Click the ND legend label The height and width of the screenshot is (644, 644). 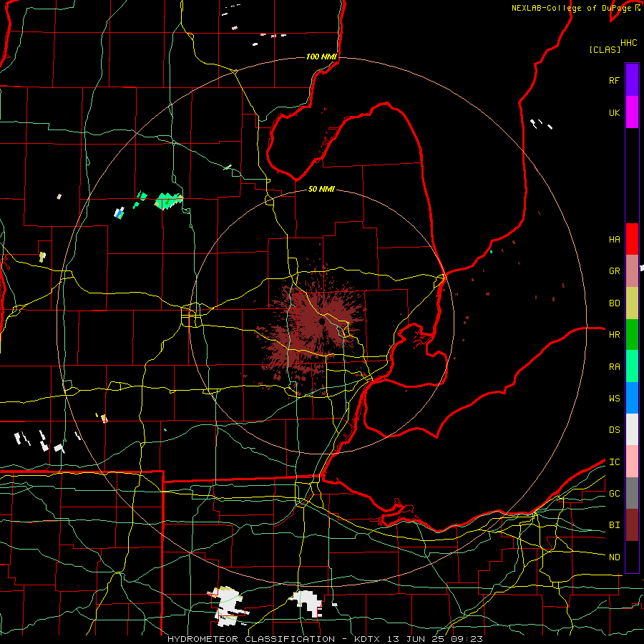tap(614, 557)
